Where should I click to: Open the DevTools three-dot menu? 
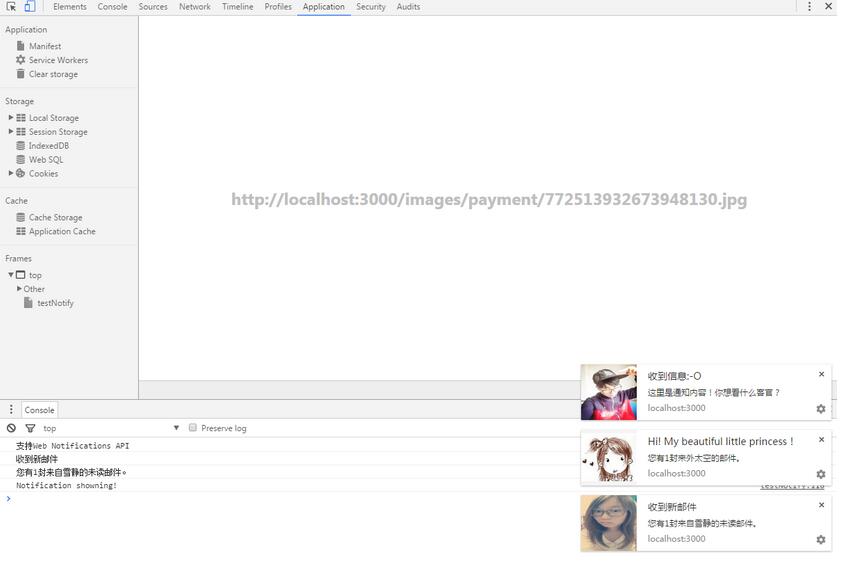[x=809, y=6]
